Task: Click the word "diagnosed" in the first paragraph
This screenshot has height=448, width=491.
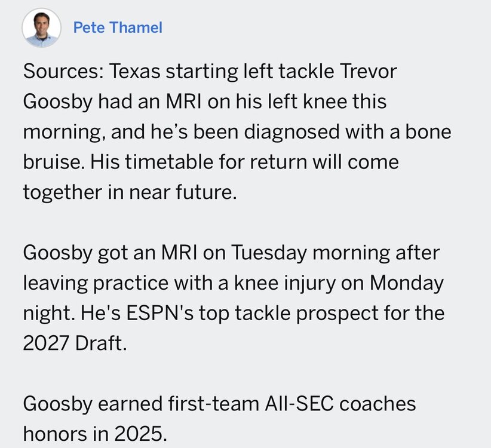Action: pos(292,132)
